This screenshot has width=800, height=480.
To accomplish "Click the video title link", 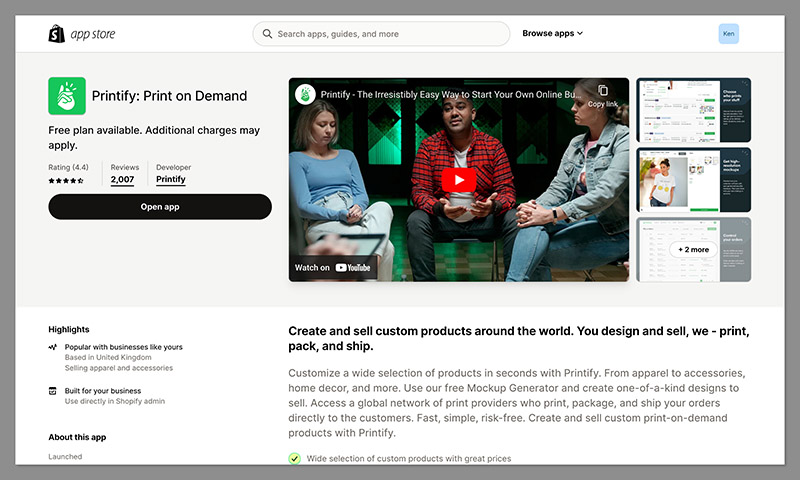I will (451, 94).
